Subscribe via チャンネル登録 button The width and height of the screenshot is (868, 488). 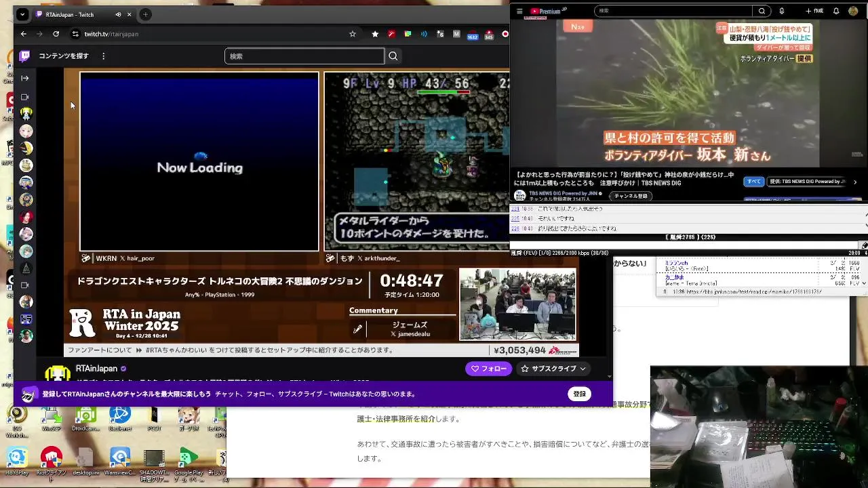(631, 196)
